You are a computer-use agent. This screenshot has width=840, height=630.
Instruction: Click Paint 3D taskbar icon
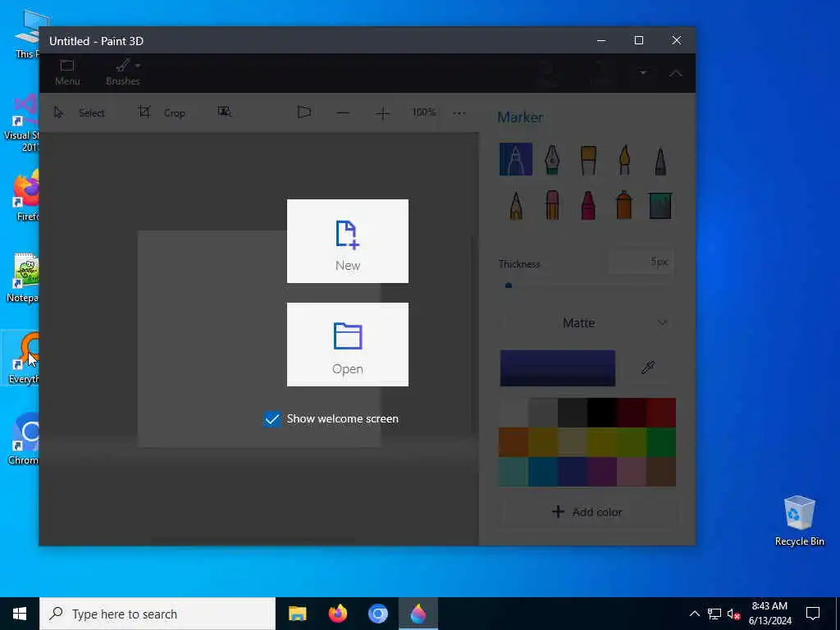coord(418,614)
